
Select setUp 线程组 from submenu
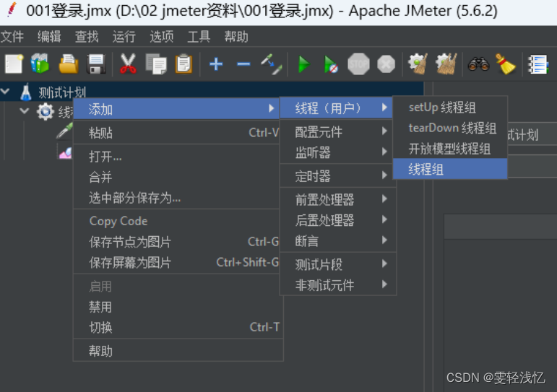[x=450, y=108]
